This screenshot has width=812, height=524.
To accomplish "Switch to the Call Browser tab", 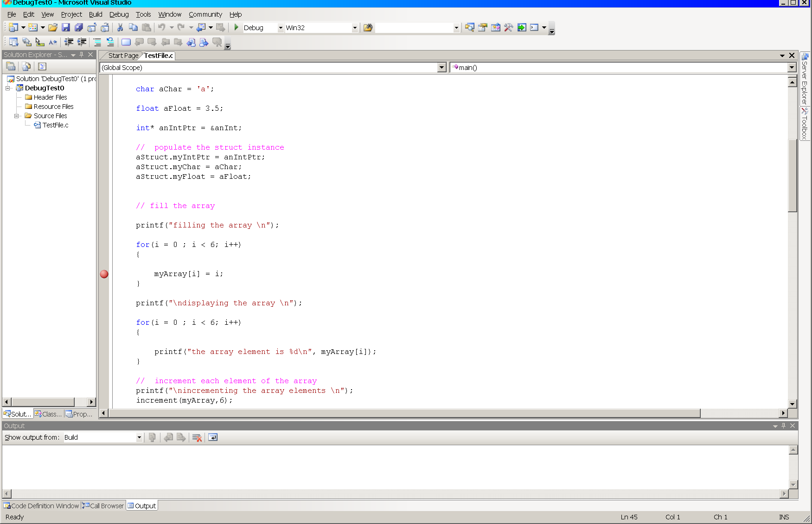I will tap(103, 506).
